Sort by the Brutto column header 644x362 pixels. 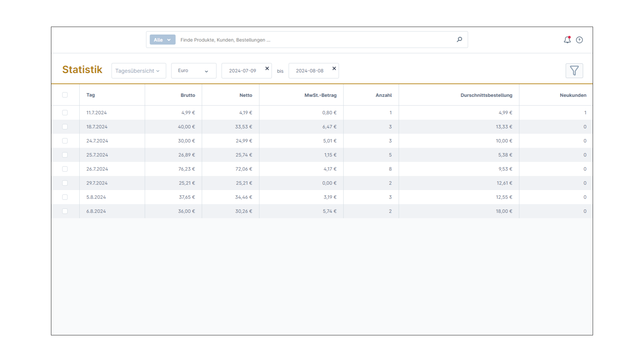coord(188,95)
